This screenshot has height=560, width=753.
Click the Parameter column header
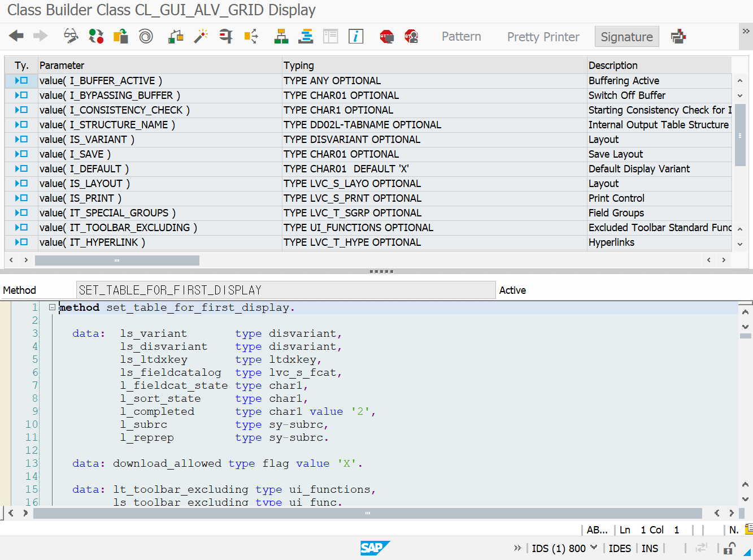(160, 66)
